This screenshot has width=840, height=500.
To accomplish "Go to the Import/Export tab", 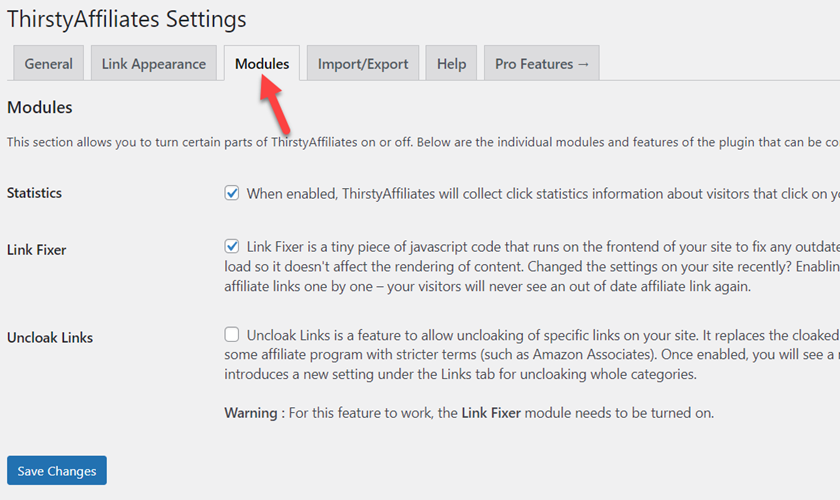I will 363,63.
